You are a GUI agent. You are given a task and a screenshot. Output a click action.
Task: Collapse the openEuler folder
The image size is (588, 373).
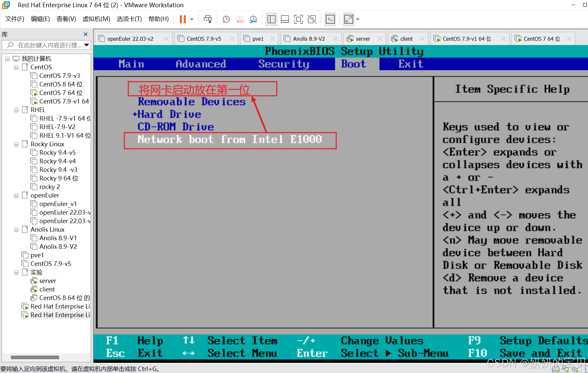tap(16, 196)
